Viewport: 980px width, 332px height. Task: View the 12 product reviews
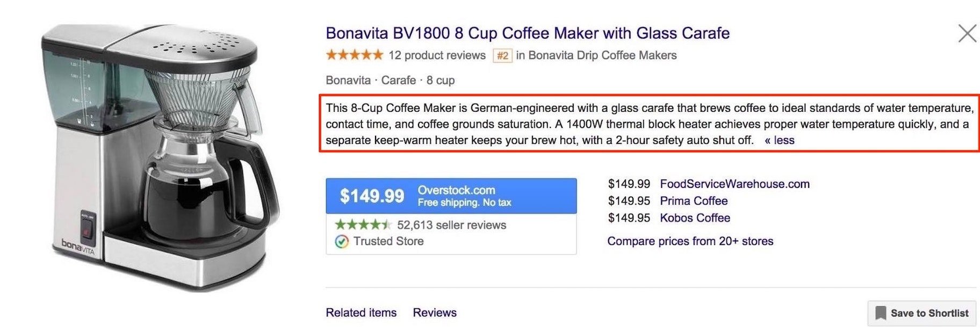[x=437, y=55]
